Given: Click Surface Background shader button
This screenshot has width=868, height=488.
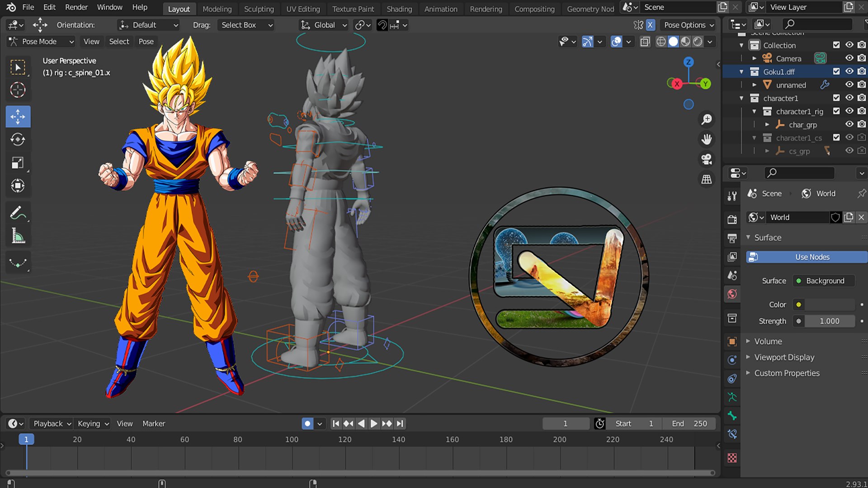Looking at the screenshot, I should pyautogui.click(x=825, y=281).
